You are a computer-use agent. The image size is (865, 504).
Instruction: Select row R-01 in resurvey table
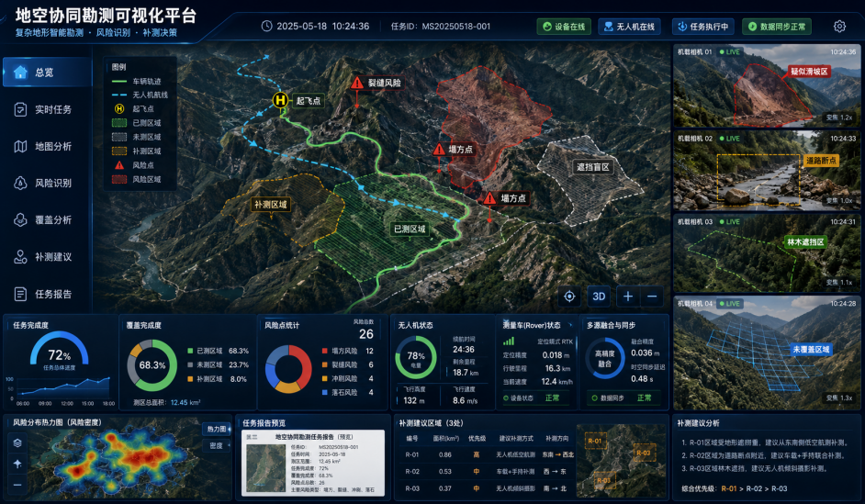point(487,455)
